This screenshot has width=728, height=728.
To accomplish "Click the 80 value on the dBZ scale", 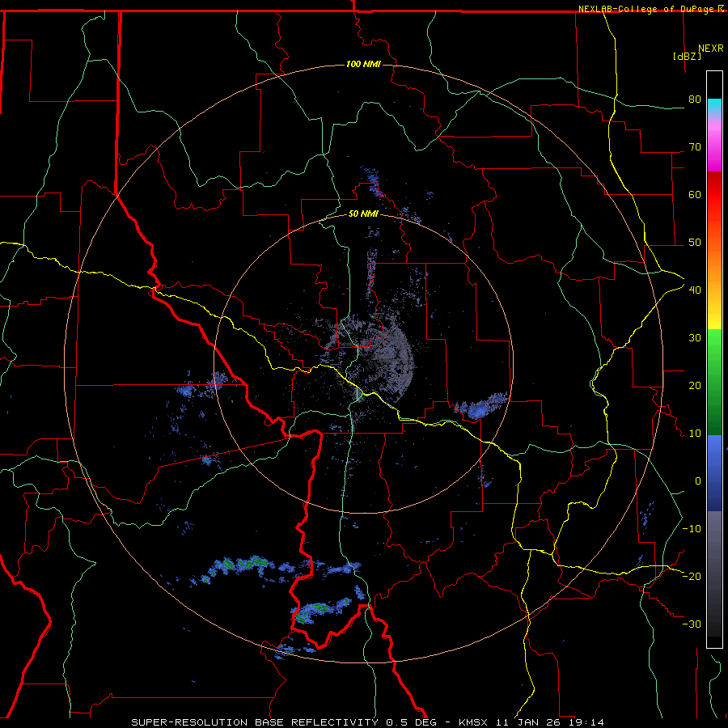I will (695, 99).
